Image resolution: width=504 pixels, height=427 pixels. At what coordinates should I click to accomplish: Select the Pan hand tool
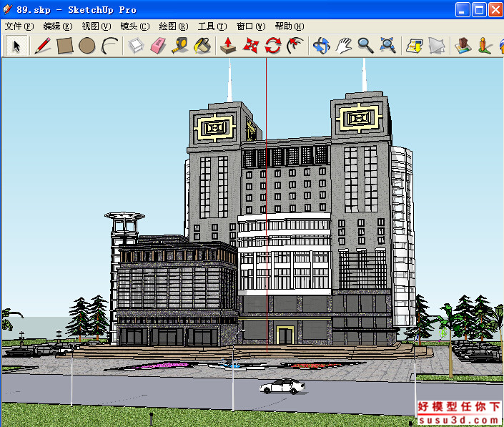344,46
